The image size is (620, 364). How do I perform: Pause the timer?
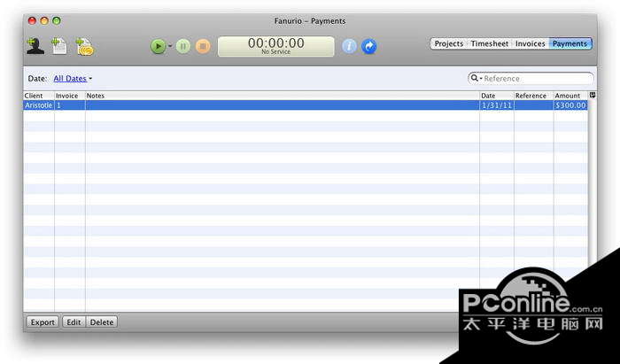pos(183,46)
